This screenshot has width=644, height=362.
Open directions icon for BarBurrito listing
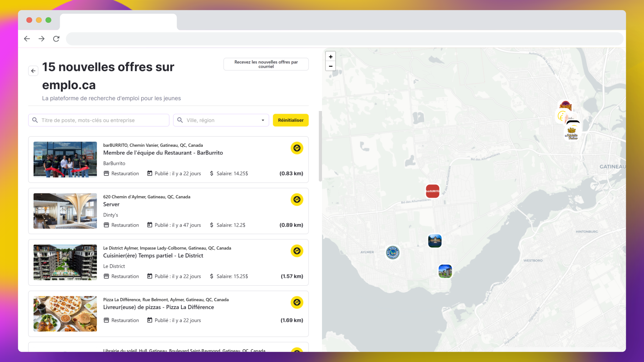[x=297, y=148]
